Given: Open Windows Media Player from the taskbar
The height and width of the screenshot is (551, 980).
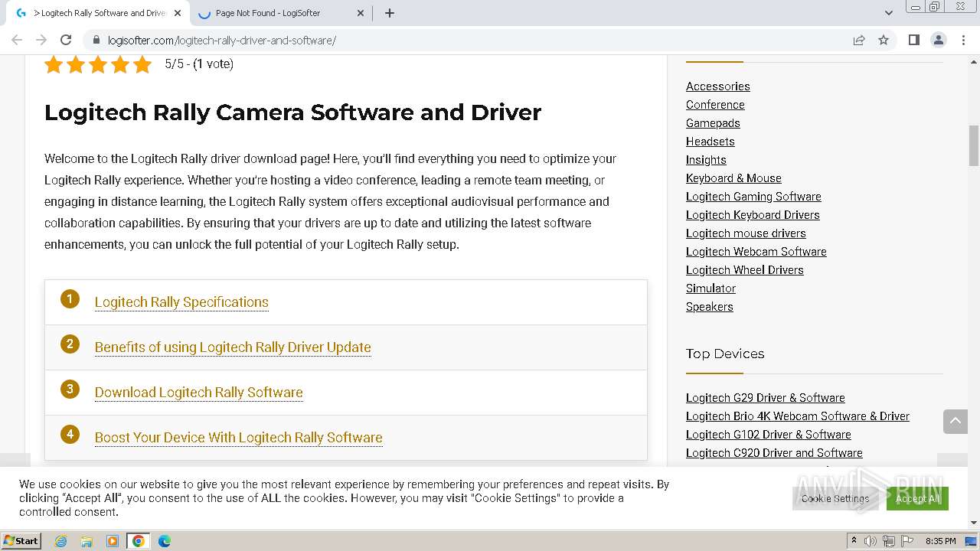Looking at the screenshot, I should [113, 541].
